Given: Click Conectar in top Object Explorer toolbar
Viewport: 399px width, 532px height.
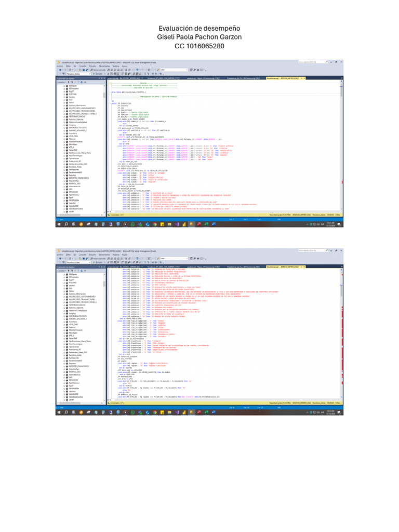Looking at the screenshot, I should [x=61, y=82].
